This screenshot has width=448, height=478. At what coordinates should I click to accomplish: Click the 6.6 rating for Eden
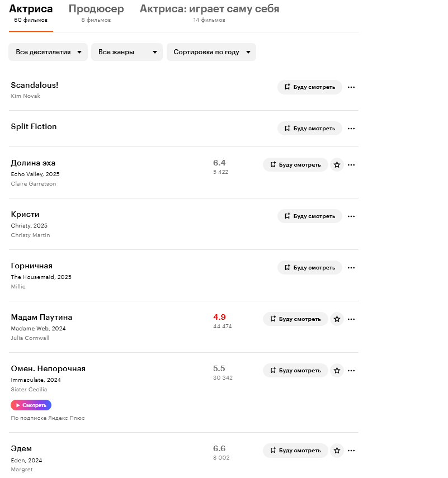(x=219, y=448)
